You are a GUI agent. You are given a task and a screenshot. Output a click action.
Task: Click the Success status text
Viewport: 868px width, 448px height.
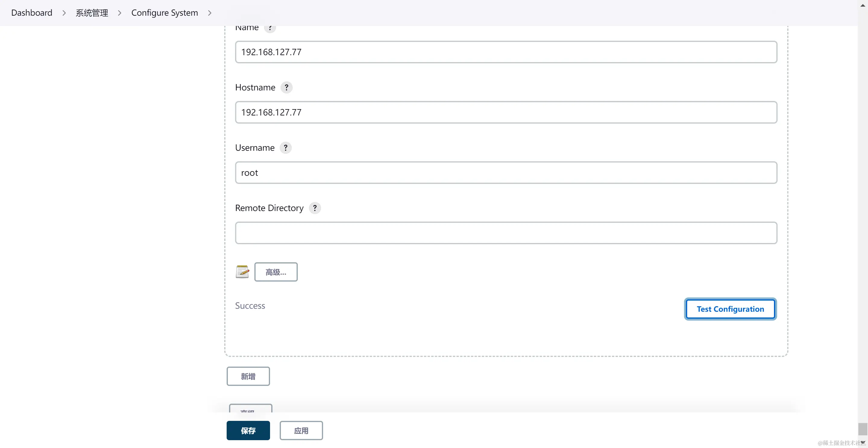[x=250, y=306]
